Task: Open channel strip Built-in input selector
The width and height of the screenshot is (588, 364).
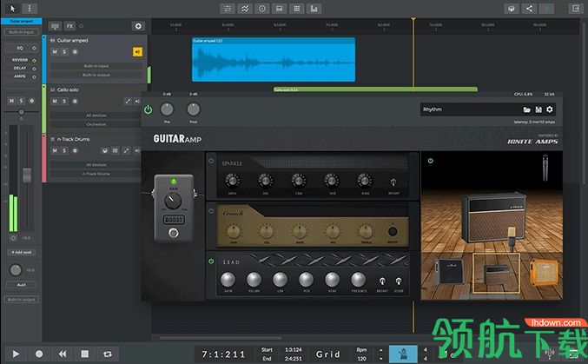Action: 22,32
